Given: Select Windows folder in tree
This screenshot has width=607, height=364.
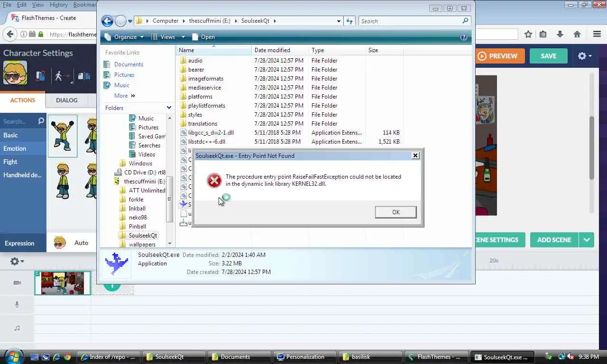Looking at the screenshot, I should click(140, 164).
